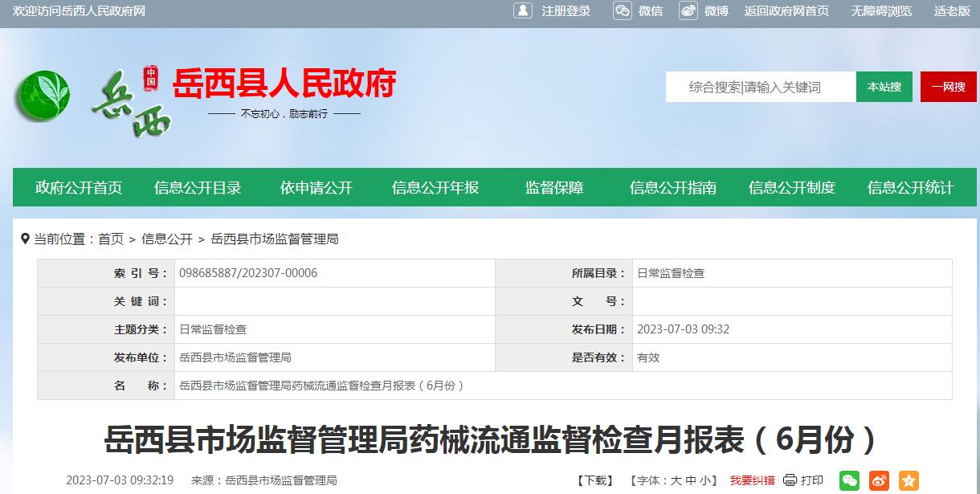Click the 本站搜 search button
Image resolution: width=980 pixels, height=494 pixels.
click(884, 87)
